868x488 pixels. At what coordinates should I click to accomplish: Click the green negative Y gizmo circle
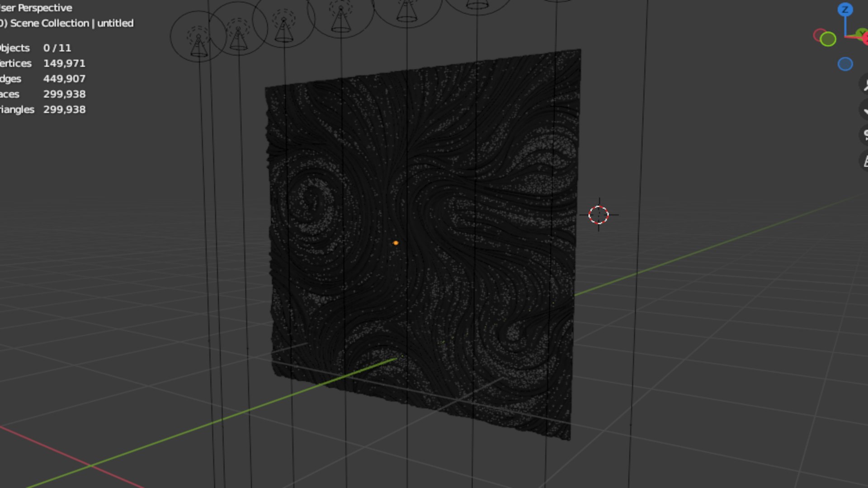[828, 39]
